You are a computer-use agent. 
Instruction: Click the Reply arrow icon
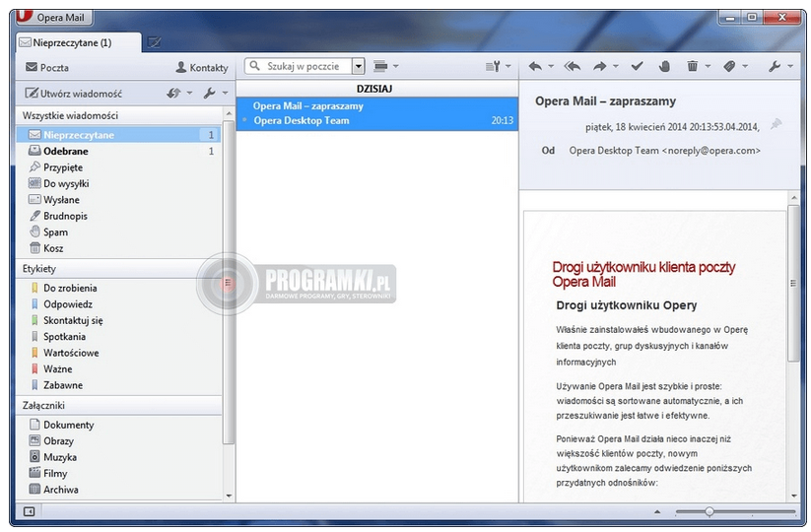[535, 67]
